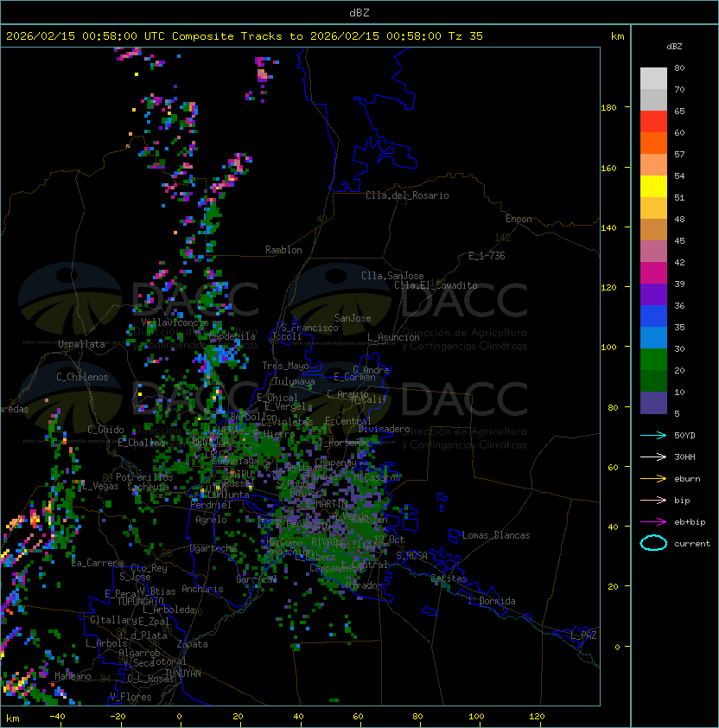The width and height of the screenshot is (719, 728).
Task: Click the 'TUPUNGATO' map label
Action: pyautogui.click(x=141, y=602)
